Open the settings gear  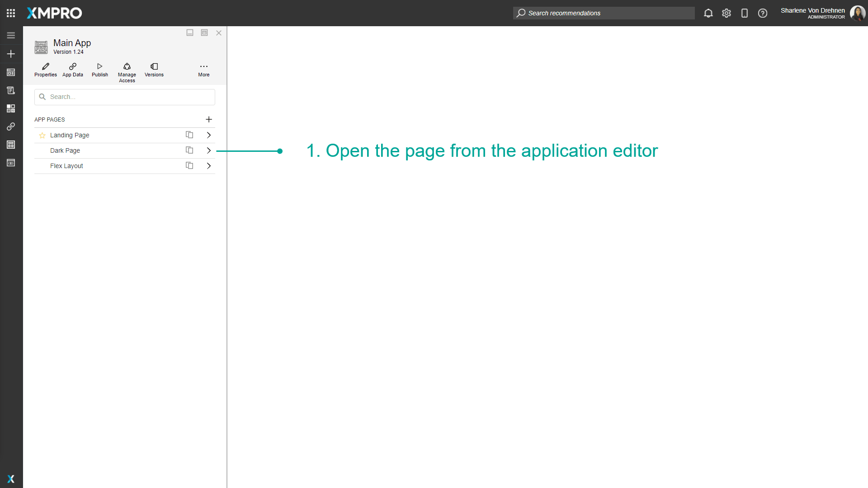726,13
